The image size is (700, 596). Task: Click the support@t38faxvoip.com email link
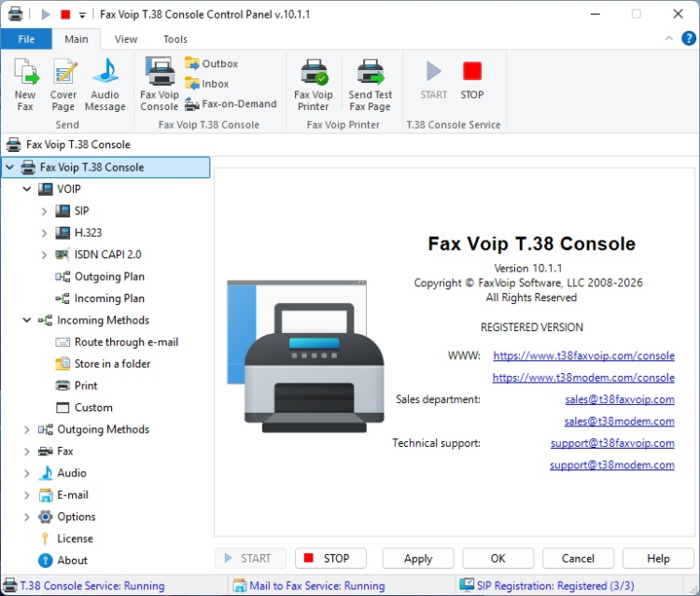point(612,443)
